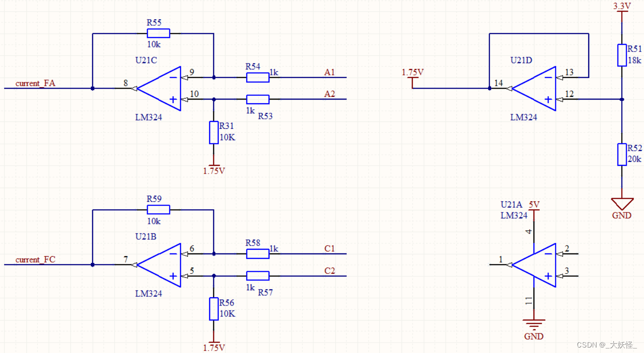Image resolution: width=644 pixels, height=353 pixels.
Task: Click the GND triangle symbol under R52
Action: [x=622, y=204]
